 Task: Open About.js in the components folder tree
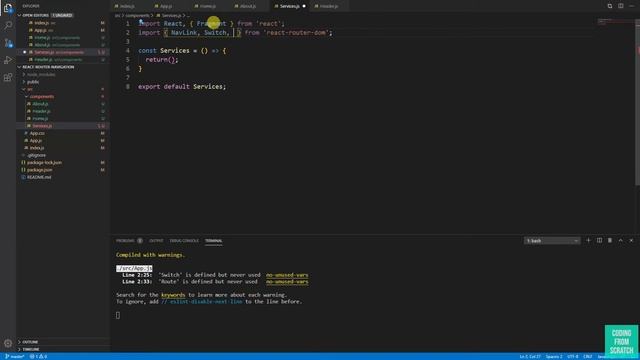point(63,104)
